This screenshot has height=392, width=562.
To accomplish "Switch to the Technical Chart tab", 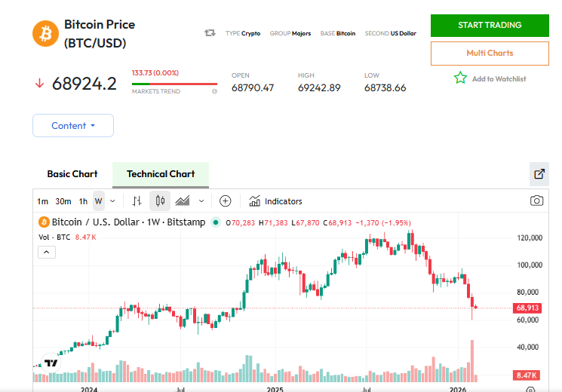I will (x=161, y=174).
